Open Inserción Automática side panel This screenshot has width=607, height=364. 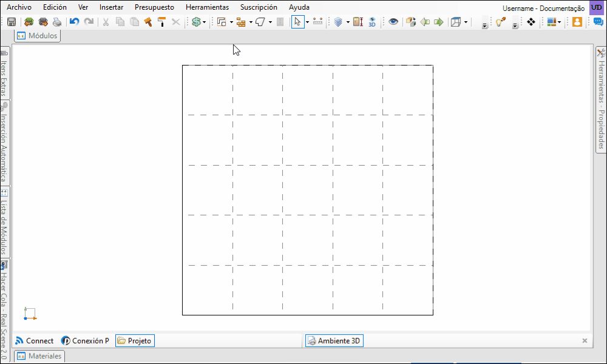coord(4,143)
